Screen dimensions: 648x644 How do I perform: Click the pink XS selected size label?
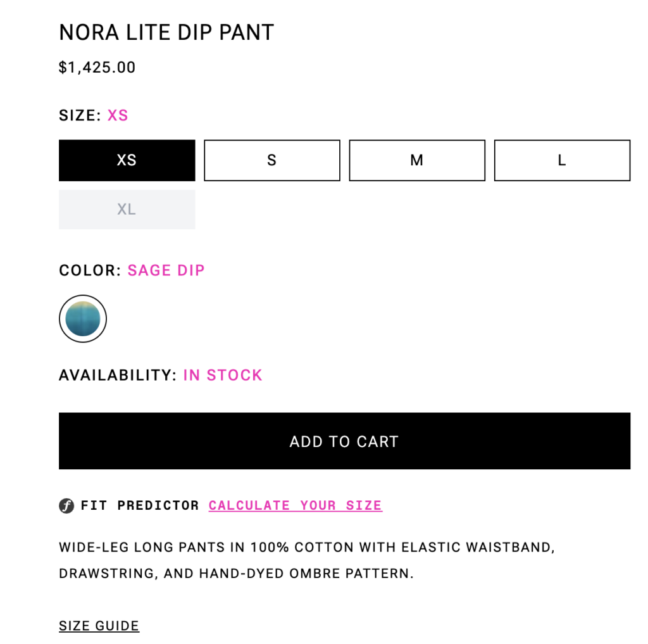(x=118, y=115)
